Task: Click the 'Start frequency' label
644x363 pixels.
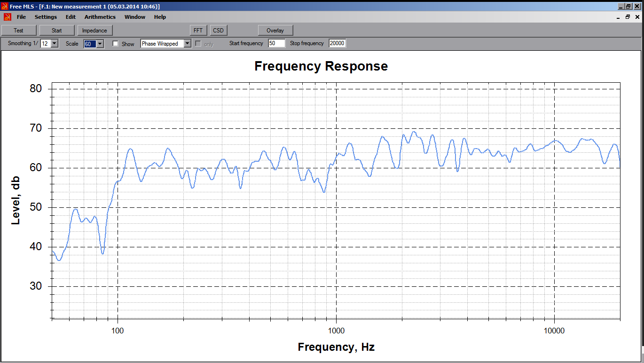Action: tap(246, 43)
